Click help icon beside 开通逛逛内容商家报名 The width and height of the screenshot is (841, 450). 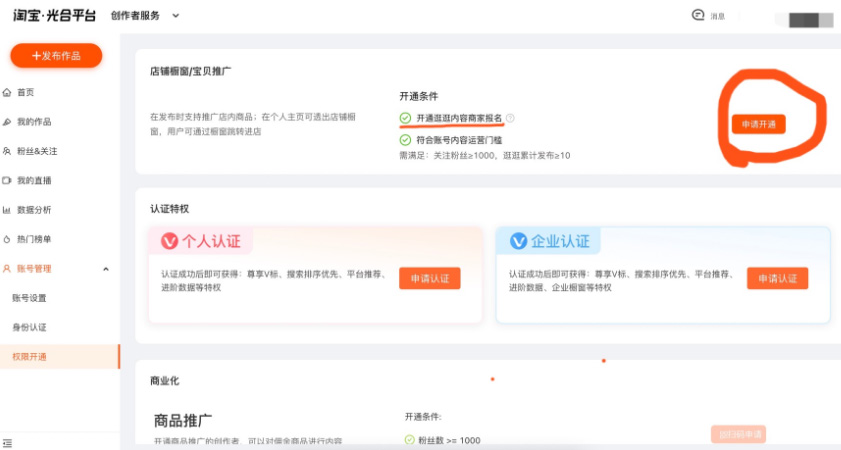[x=510, y=118]
